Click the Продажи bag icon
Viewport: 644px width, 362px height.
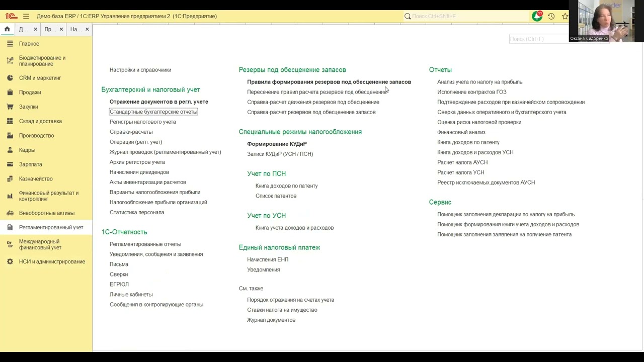[x=10, y=93]
